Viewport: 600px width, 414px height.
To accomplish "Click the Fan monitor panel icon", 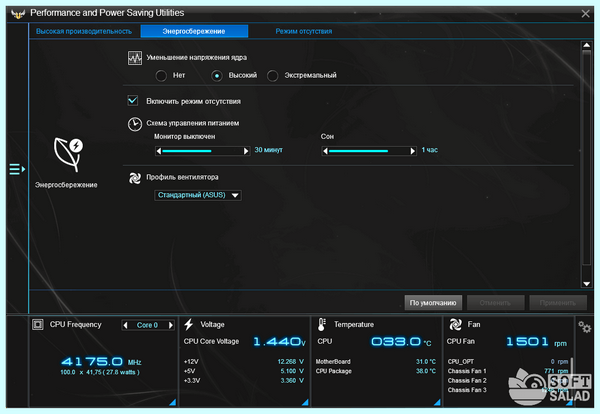I will coord(455,324).
